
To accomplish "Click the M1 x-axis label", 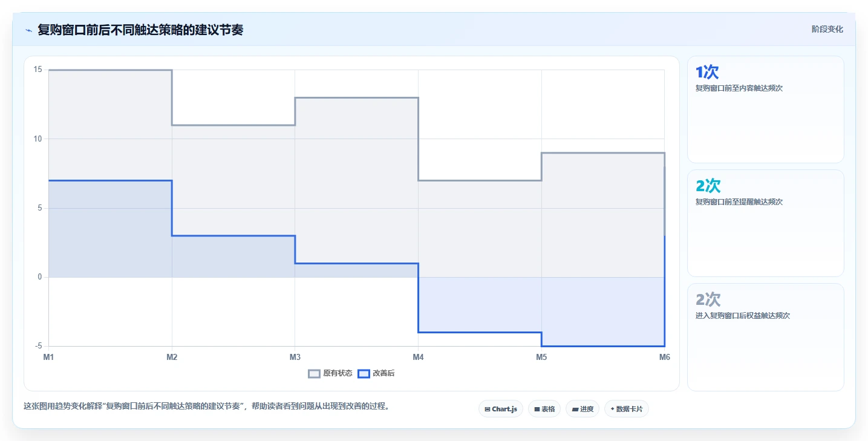I will click(48, 357).
